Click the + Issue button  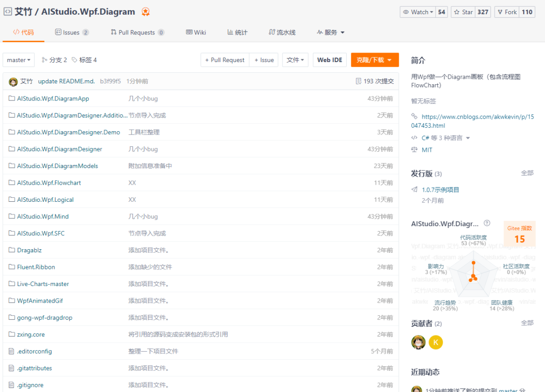264,60
